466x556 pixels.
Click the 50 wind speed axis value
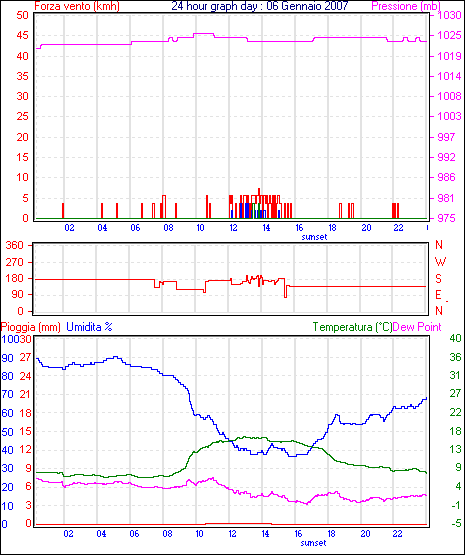[22, 16]
